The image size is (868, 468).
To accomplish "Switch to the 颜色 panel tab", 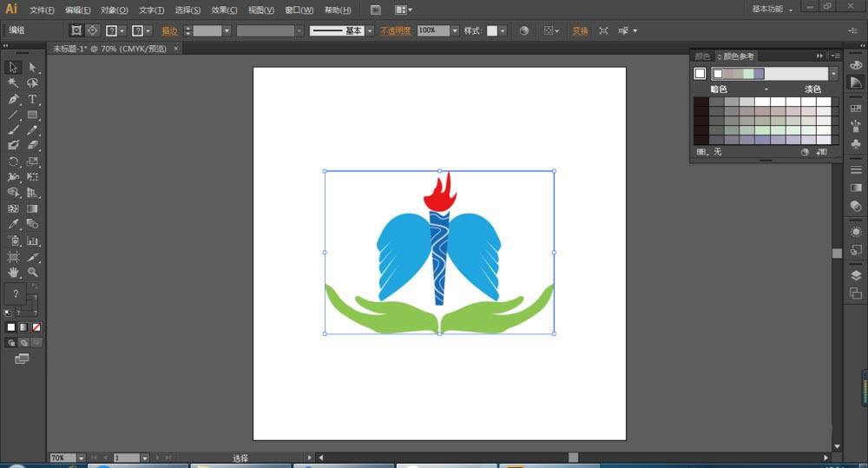I will point(701,56).
